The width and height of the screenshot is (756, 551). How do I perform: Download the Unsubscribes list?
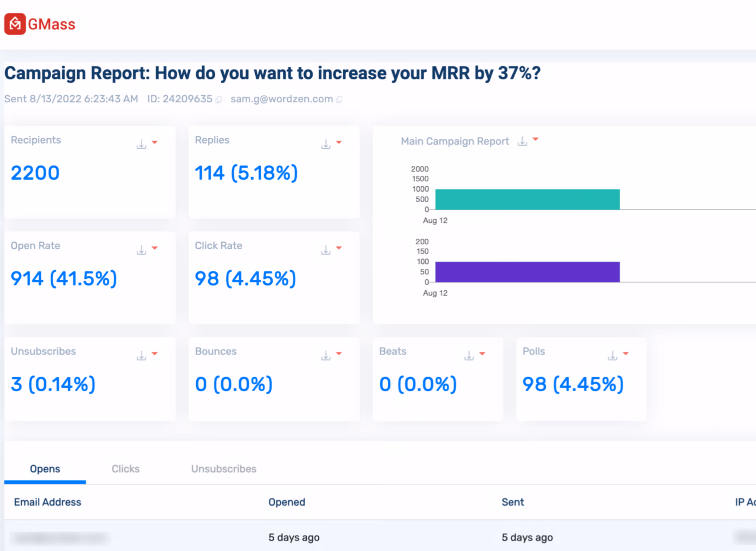coord(142,356)
